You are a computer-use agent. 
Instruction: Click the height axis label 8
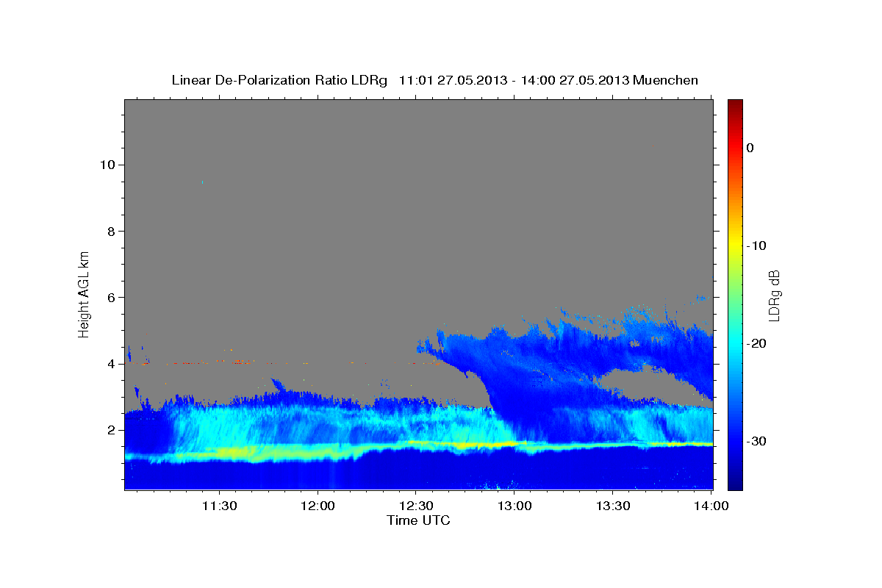(111, 232)
